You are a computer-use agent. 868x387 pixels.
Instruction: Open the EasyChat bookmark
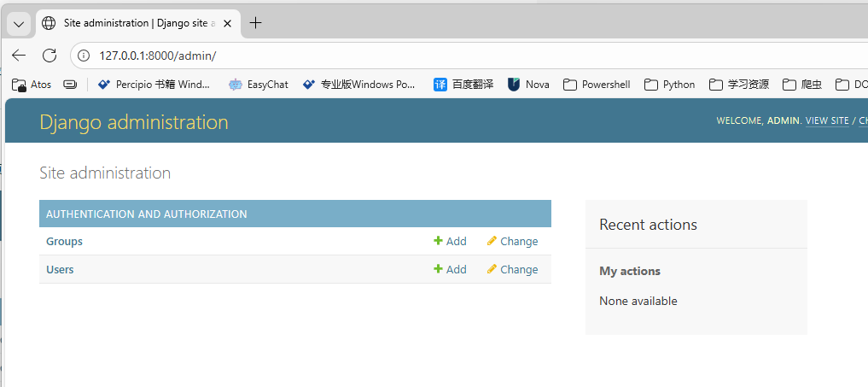coord(258,85)
